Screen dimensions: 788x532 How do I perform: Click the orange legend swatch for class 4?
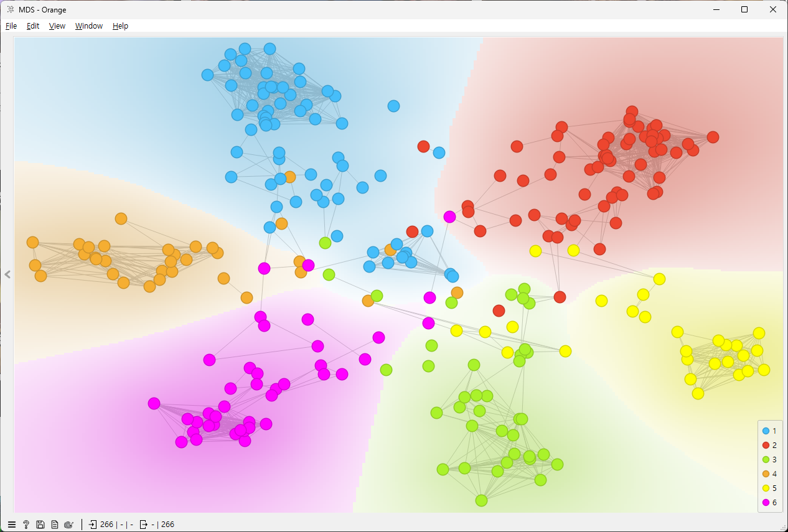tap(766, 474)
